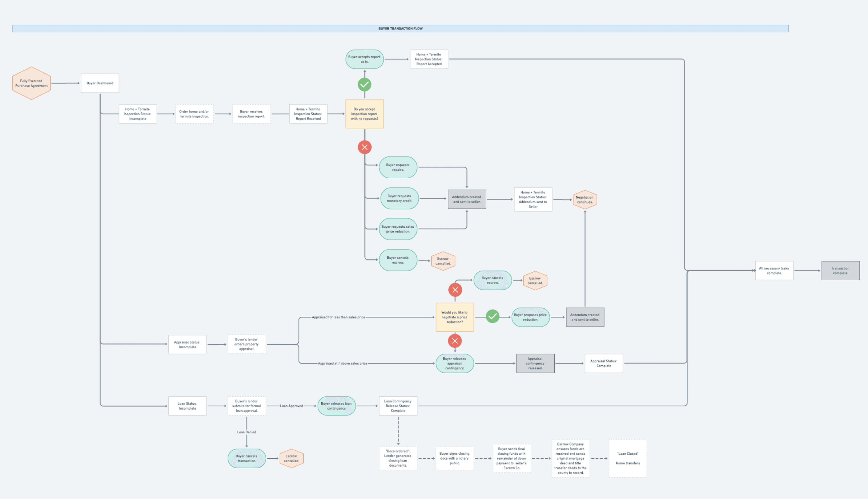The width and height of the screenshot is (868, 499).
Task: Select the Buyer Dashboard node
Action: (x=100, y=83)
